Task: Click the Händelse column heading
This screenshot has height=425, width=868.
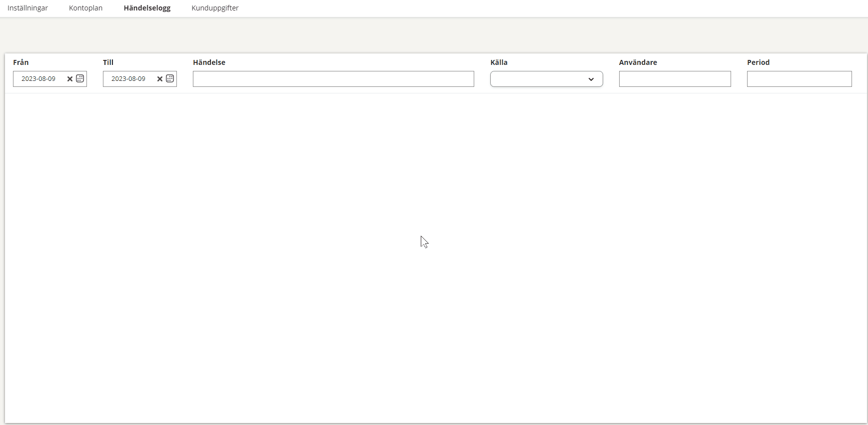Action: 209,62
